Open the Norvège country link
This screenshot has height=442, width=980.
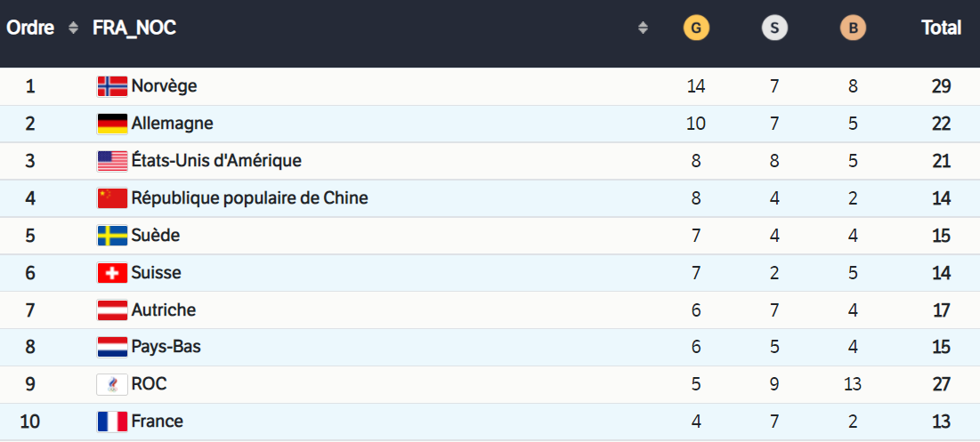click(x=164, y=86)
